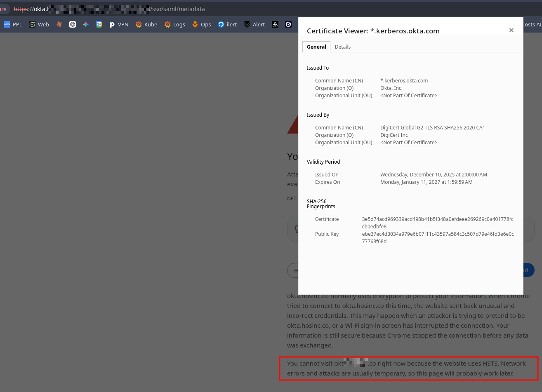Open the PPL bookmark

(x=13, y=25)
